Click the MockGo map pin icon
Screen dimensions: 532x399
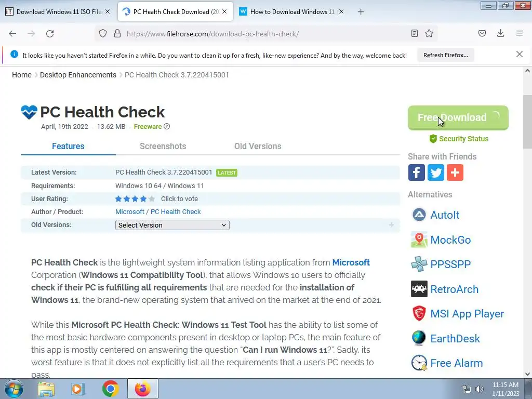tap(419, 240)
